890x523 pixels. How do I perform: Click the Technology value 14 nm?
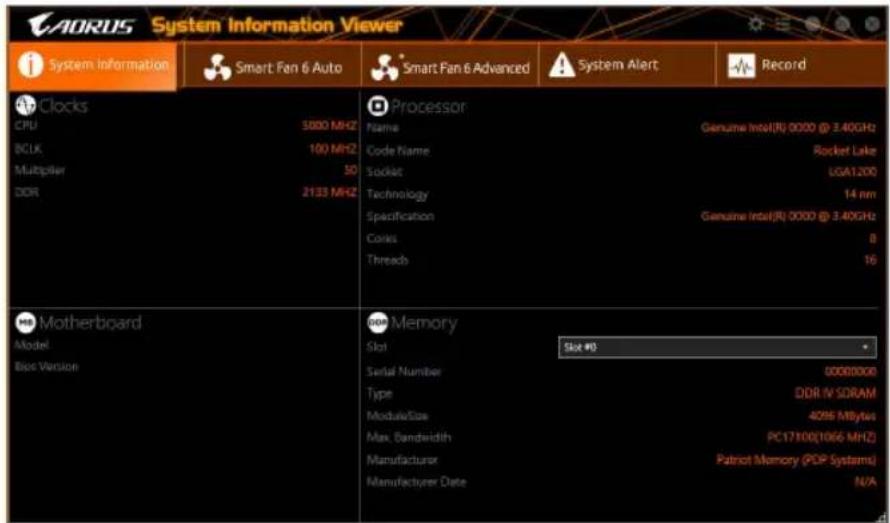click(860, 194)
